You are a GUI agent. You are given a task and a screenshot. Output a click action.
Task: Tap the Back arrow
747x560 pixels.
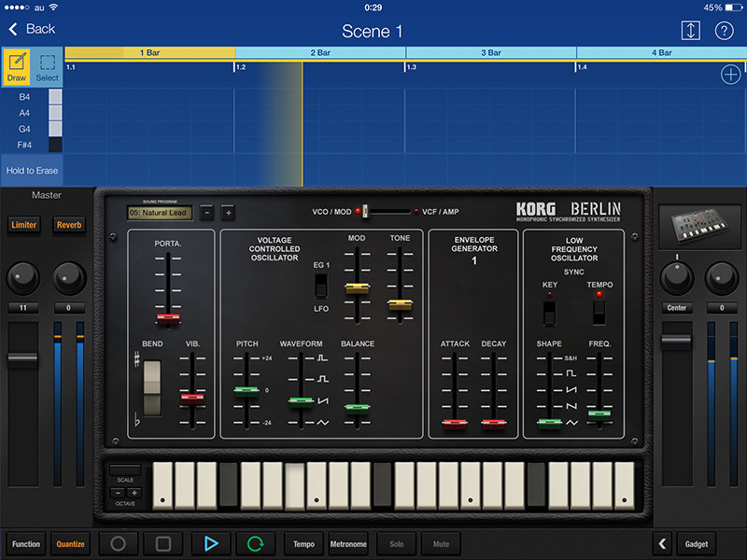tap(13, 29)
